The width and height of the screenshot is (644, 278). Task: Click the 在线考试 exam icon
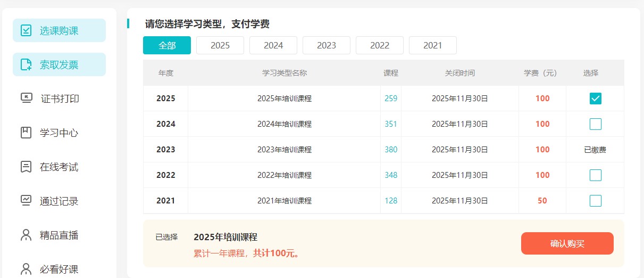tap(26, 167)
